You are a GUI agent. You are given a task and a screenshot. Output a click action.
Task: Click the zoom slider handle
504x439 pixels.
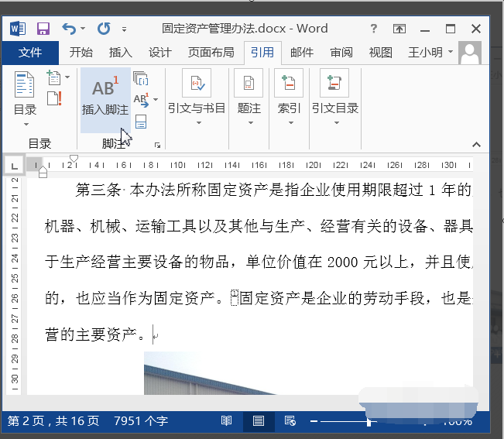click(x=369, y=421)
